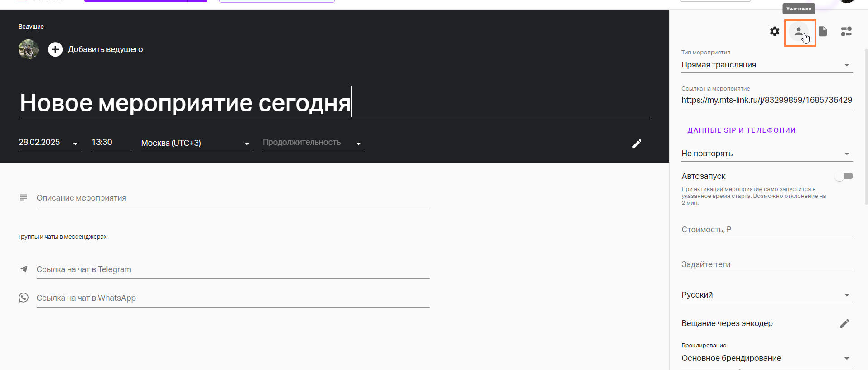Open the settings gear tab

[775, 31]
